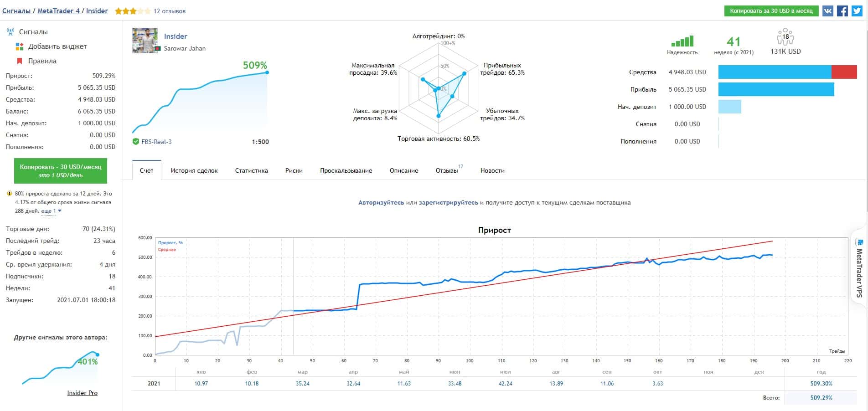Viewport: 868px width, 411px height.
Task: Follow the Авторизуйтесь link
Action: point(381,203)
